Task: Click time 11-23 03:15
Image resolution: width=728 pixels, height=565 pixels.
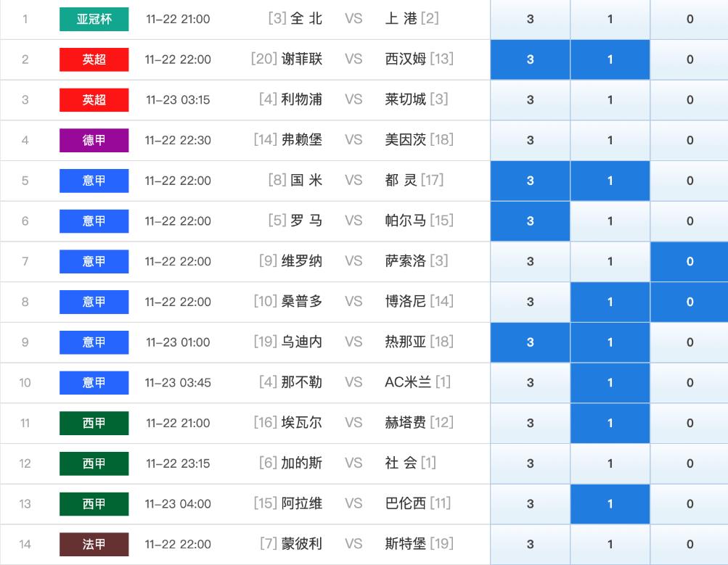Action: pos(178,100)
